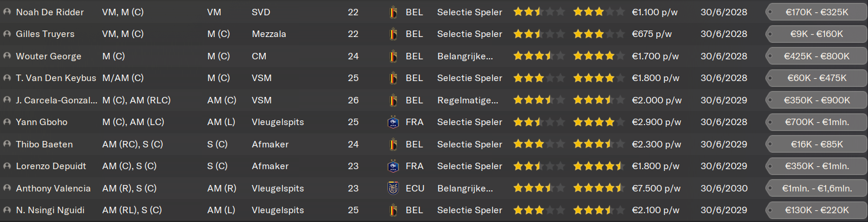Click Lorenzo Depuidt's potential star rating
Image resolution: width=868 pixels, height=222 pixels.
(x=599, y=166)
